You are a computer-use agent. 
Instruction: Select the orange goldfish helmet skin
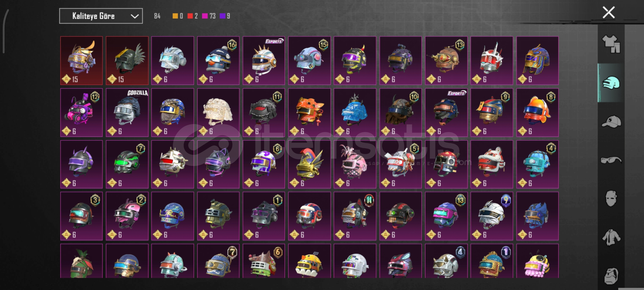pyautogui.click(x=537, y=113)
